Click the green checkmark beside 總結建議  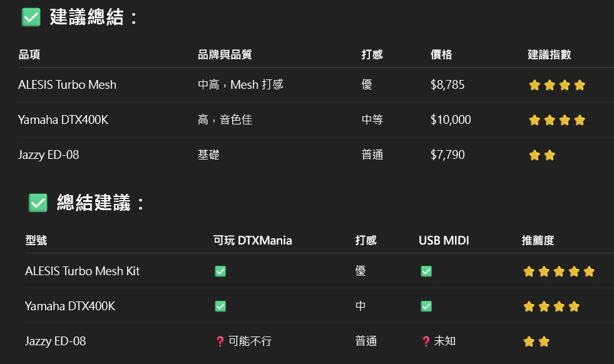(38, 203)
